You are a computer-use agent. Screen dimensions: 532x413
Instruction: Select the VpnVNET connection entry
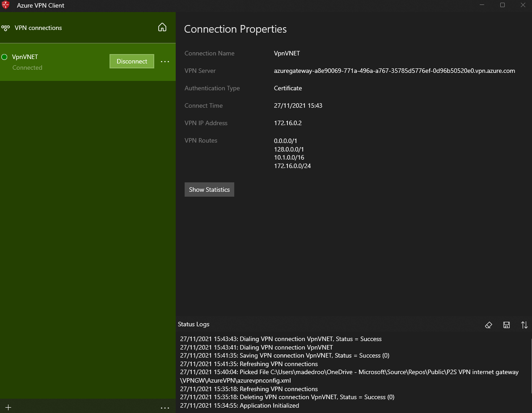pyautogui.click(x=88, y=62)
